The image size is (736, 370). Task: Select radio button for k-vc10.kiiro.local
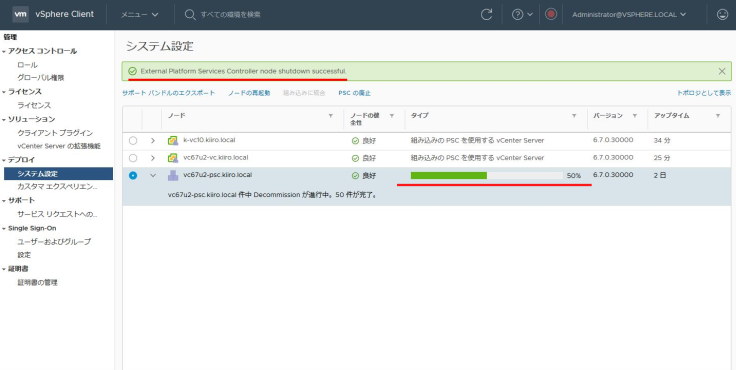(x=133, y=140)
